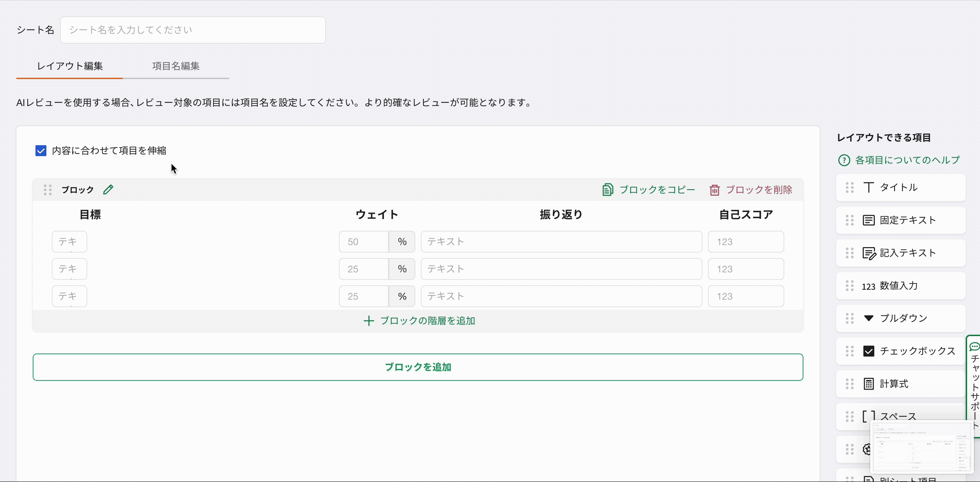Click first row 振り返り text field

click(561, 242)
